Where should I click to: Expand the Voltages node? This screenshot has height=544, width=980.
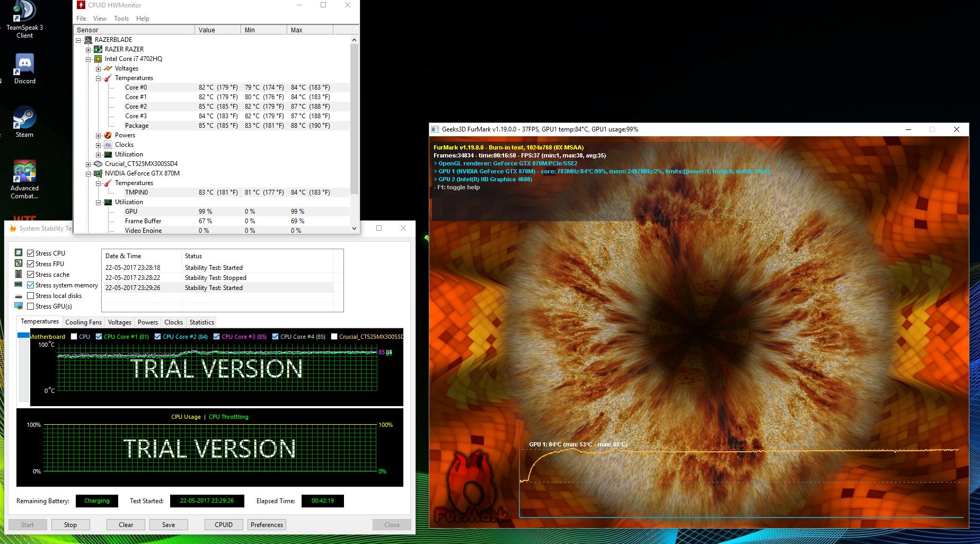click(99, 69)
